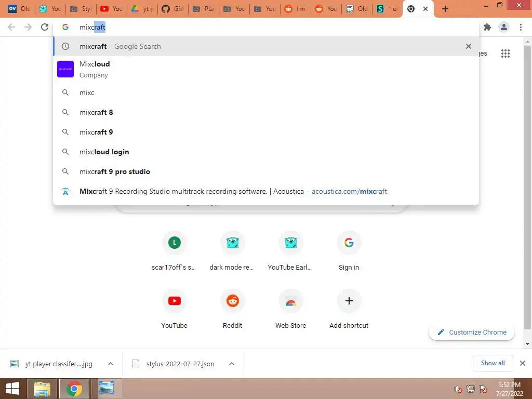
Task: Click the browser forward arrow
Action: click(28, 27)
